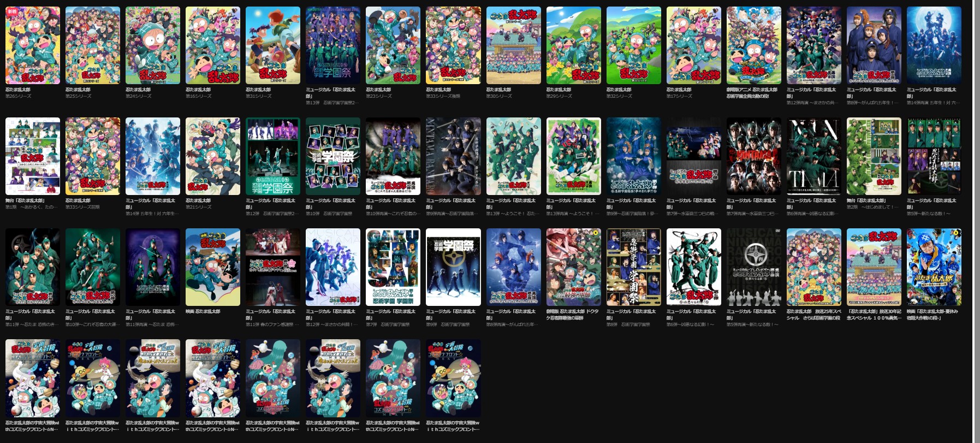Select the 第12弾 まさかの共闘 poster
This screenshot has height=443, width=980.
pyautogui.click(x=333, y=267)
